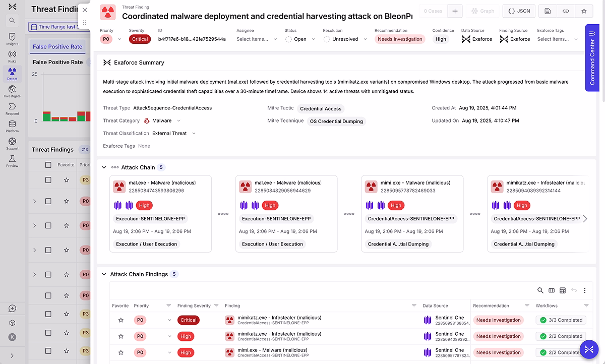Open the Exaforce Tags select dropdown
605x364 pixels.
(x=558, y=39)
